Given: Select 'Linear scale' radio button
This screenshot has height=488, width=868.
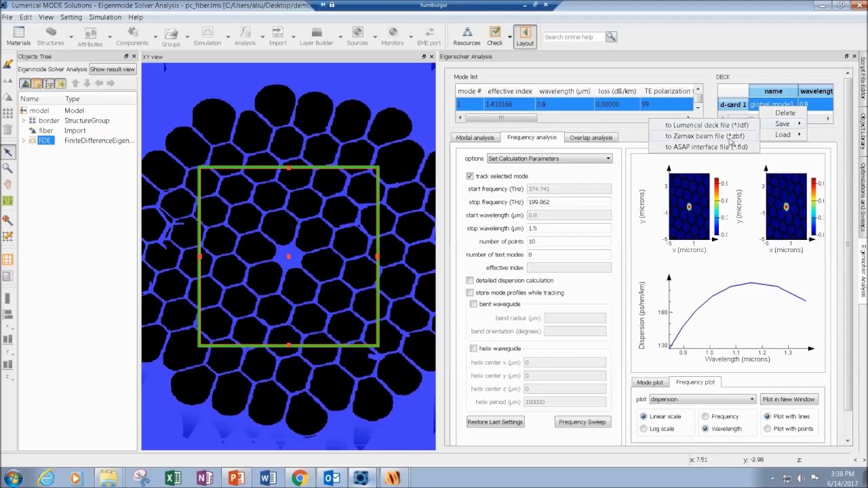Looking at the screenshot, I should [644, 417].
